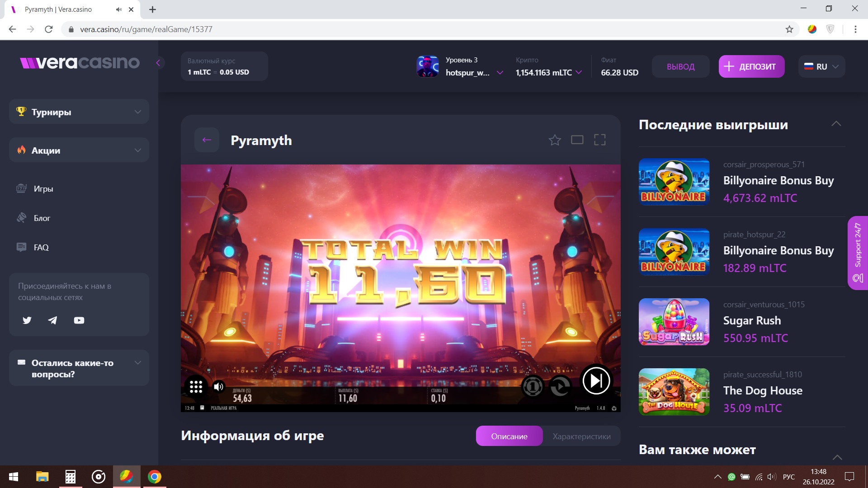The height and width of the screenshot is (488, 868).
Task: Open the game menu grid icon
Action: click(196, 387)
